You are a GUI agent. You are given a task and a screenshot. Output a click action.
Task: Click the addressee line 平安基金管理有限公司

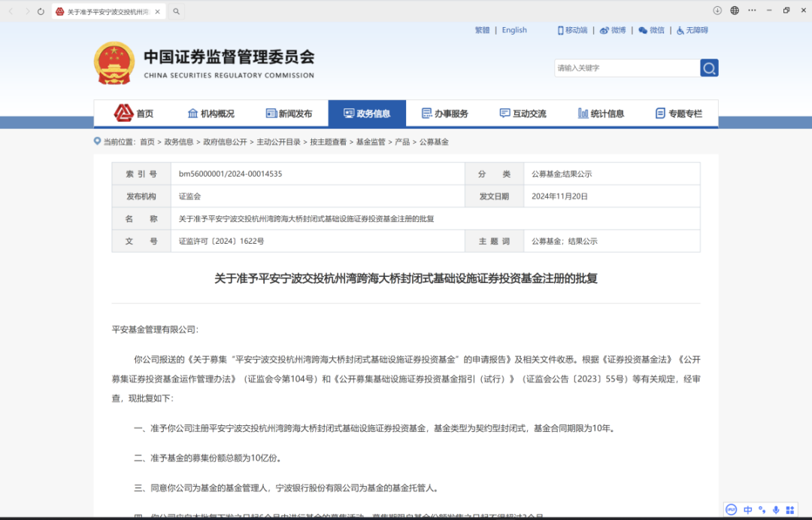click(156, 330)
